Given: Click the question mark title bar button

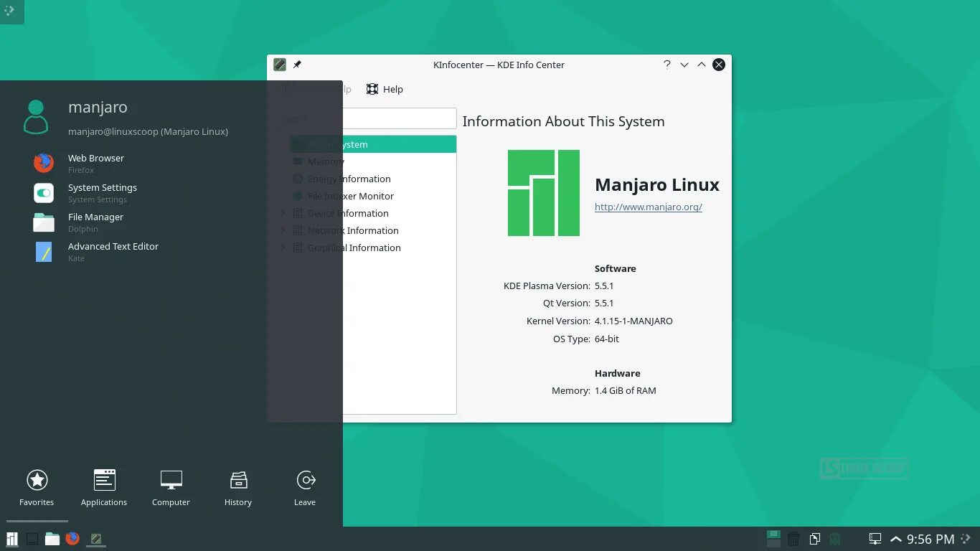Looking at the screenshot, I should tap(667, 65).
